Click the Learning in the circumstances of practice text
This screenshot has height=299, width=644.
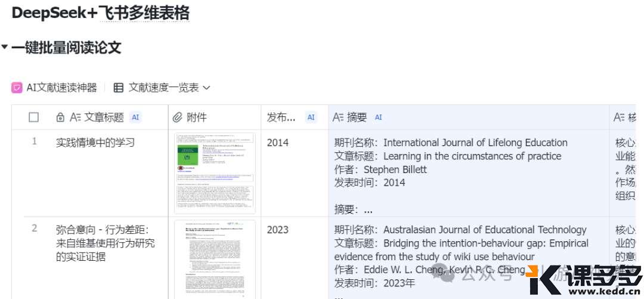click(x=472, y=156)
